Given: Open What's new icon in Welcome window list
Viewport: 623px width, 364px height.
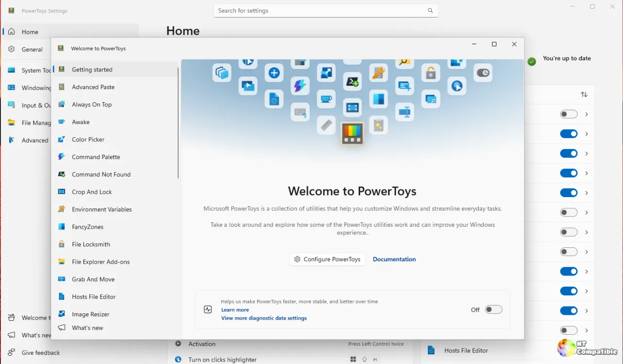Looking at the screenshot, I should click(61, 328).
